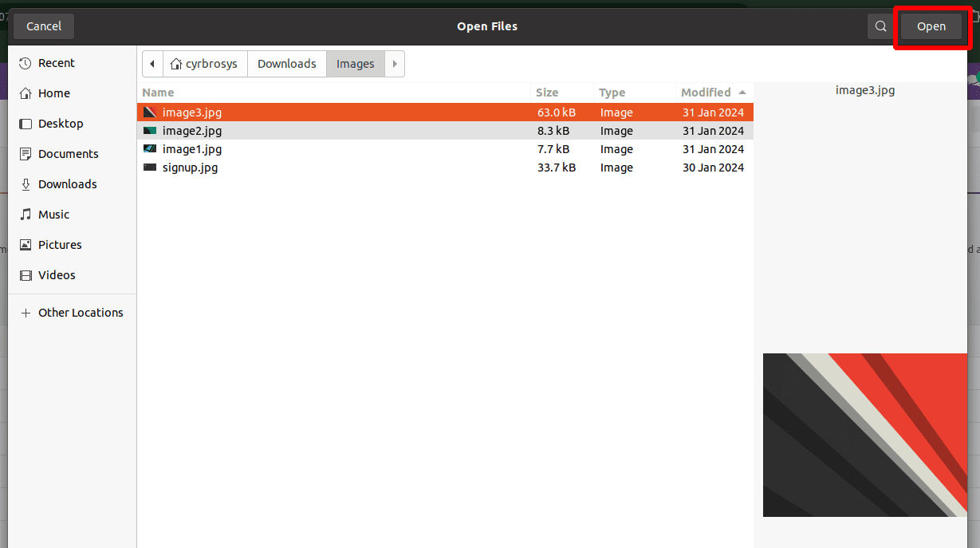Image resolution: width=980 pixels, height=548 pixels.
Task: Click the Downloads arrow icon in sidebar
Action: click(26, 184)
